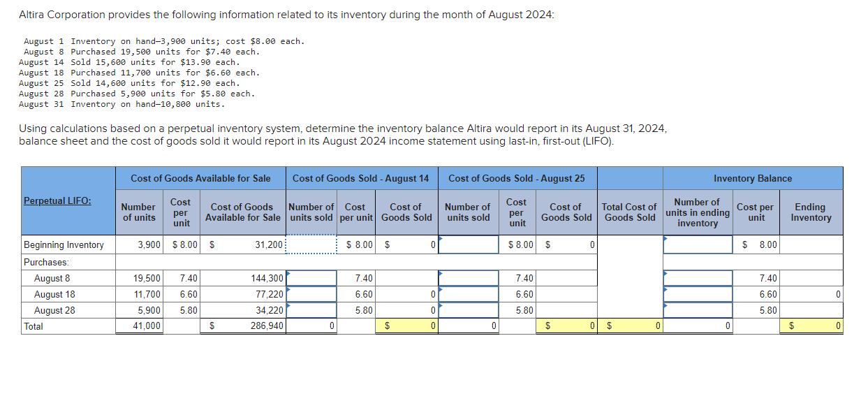Screen dimensions: 868x417
Task: Click ending inventory units field for August 28
Action: pyautogui.click(x=698, y=310)
